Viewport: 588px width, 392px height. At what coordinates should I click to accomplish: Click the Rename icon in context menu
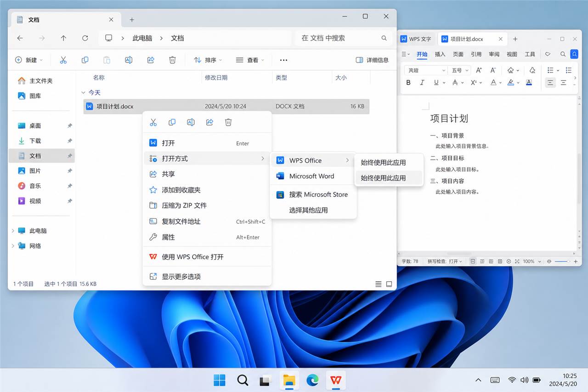191,122
